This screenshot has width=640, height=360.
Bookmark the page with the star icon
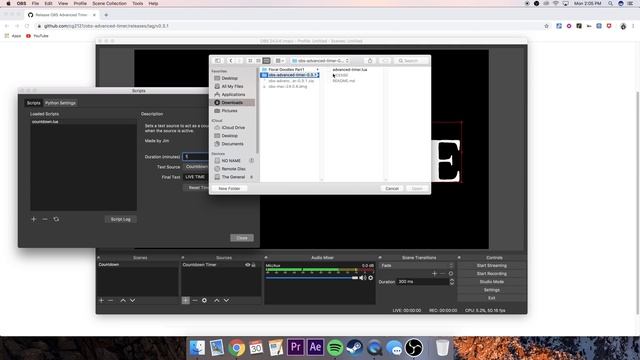click(x=547, y=26)
